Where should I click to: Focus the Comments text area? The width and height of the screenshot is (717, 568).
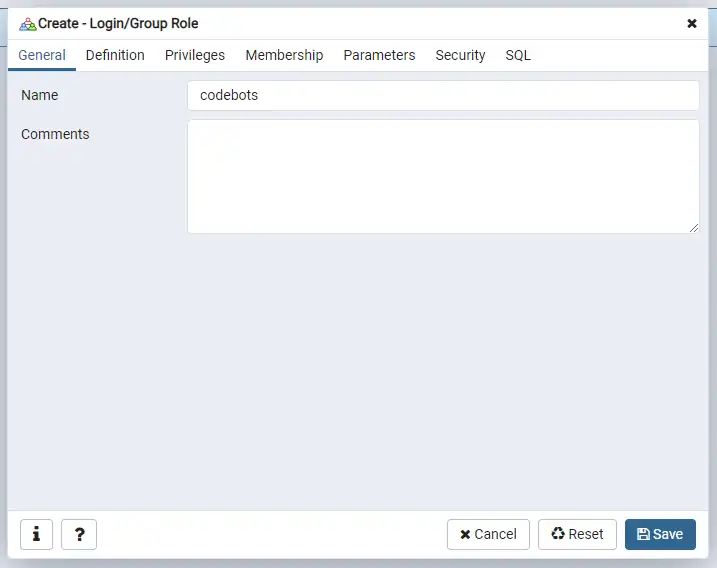click(x=443, y=176)
